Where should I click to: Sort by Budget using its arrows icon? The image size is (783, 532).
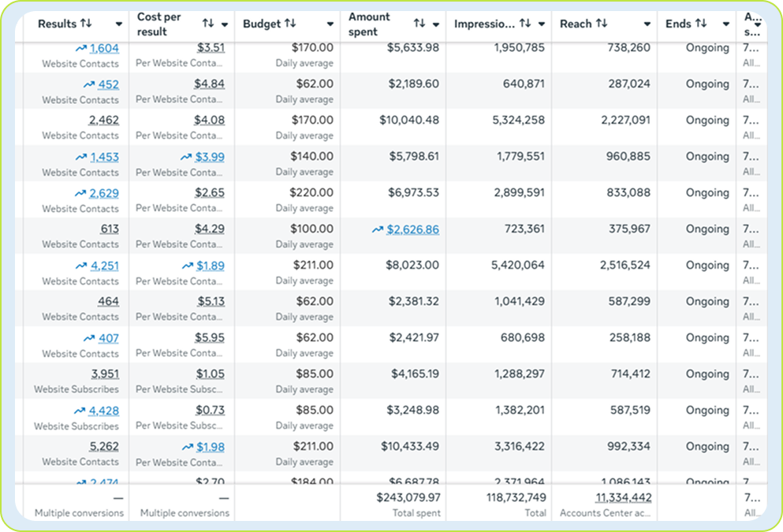click(x=290, y=24)
